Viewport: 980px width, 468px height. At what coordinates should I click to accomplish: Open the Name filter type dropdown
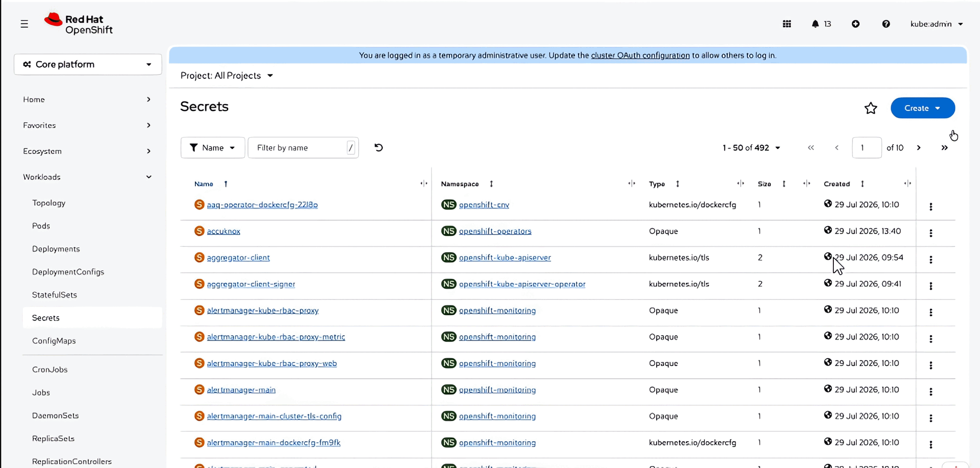(213, 148)
